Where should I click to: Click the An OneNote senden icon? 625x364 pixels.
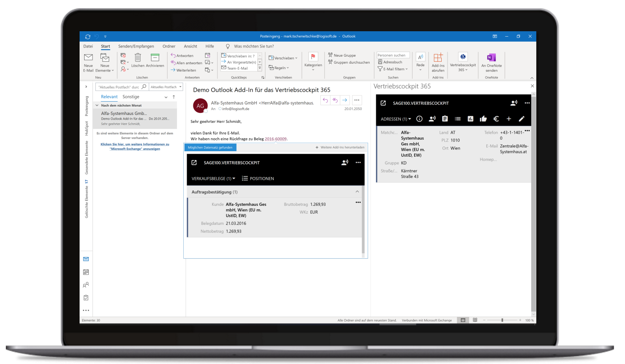pyautogui.click(x=491, y=57)
